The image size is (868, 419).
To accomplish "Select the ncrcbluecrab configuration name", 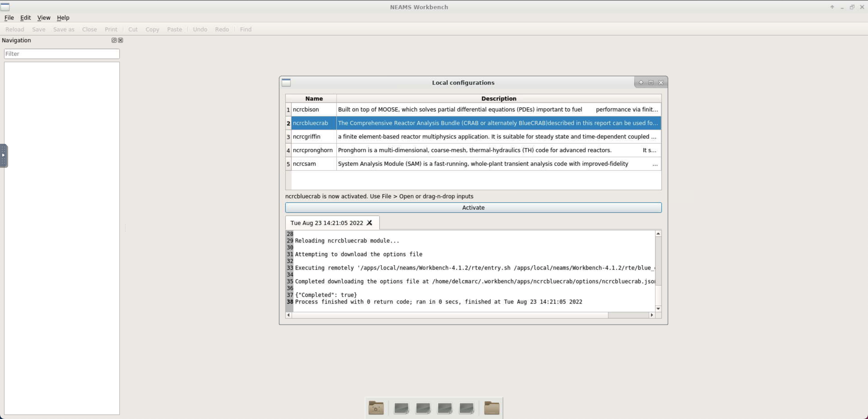I will point(314,123).
